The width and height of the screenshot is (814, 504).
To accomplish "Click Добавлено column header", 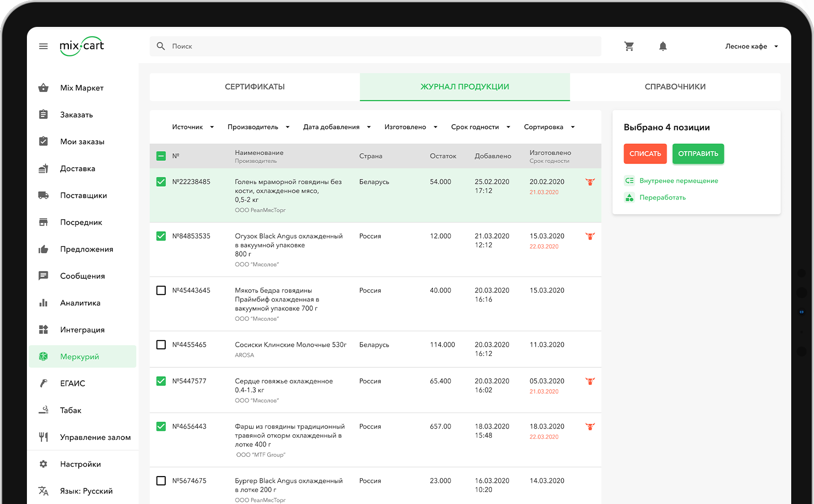I will [493, 156].
